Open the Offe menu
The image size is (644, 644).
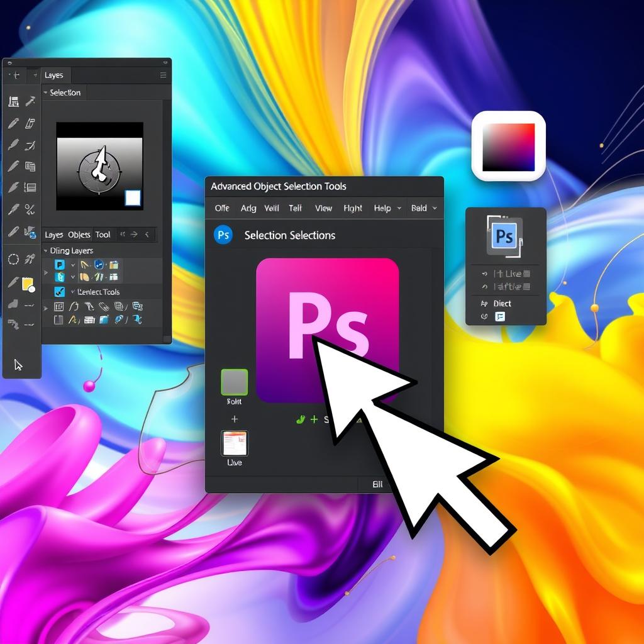pos(222,208)
